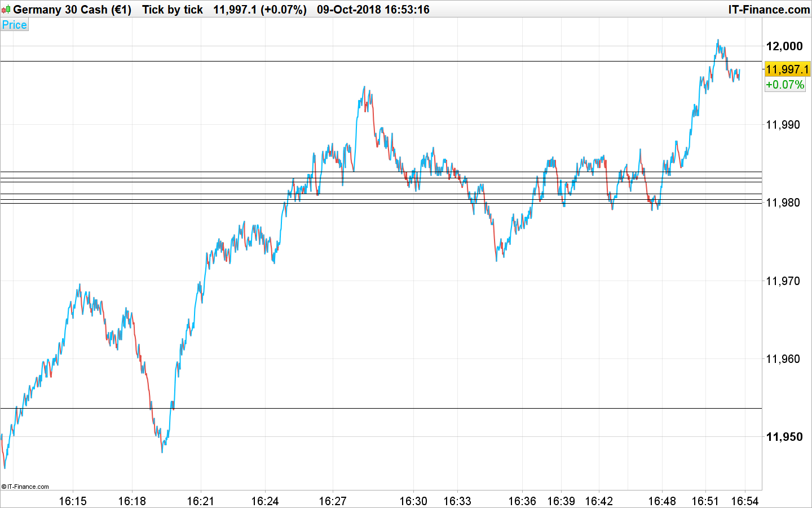Click the 16:39 time axis label
The height and width of the screenshot is (508, 812).
click(561, 501)
